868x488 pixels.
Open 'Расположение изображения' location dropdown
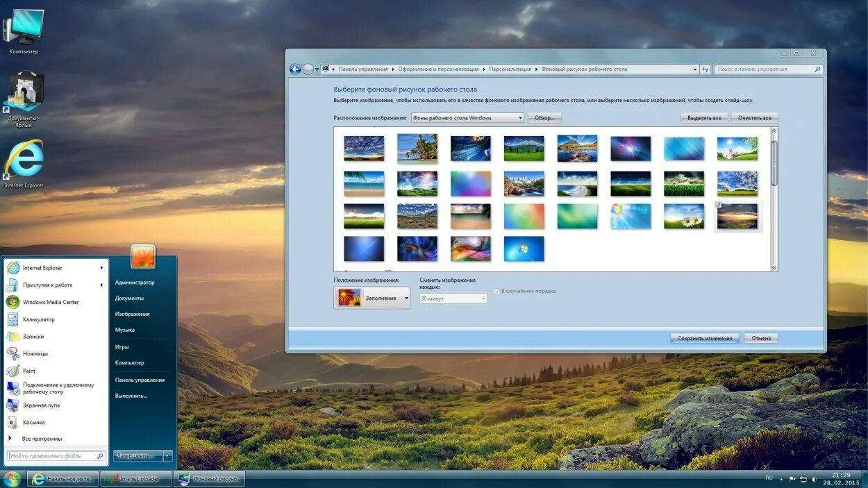click(467, 118)
